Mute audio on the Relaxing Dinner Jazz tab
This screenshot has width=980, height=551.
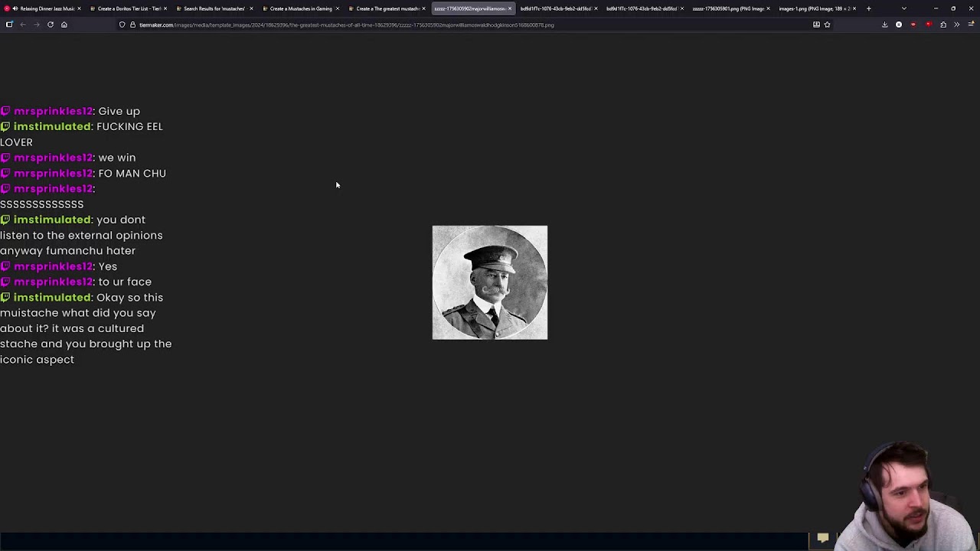15,8
